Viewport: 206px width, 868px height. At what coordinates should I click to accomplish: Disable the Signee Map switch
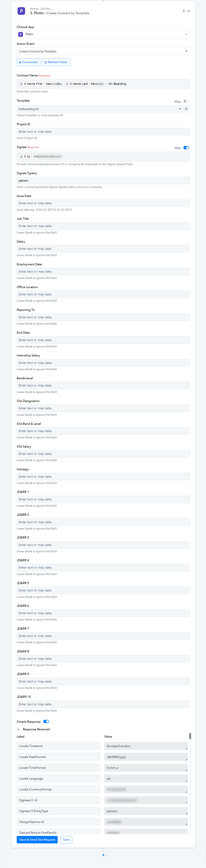(x=186, y=148)
